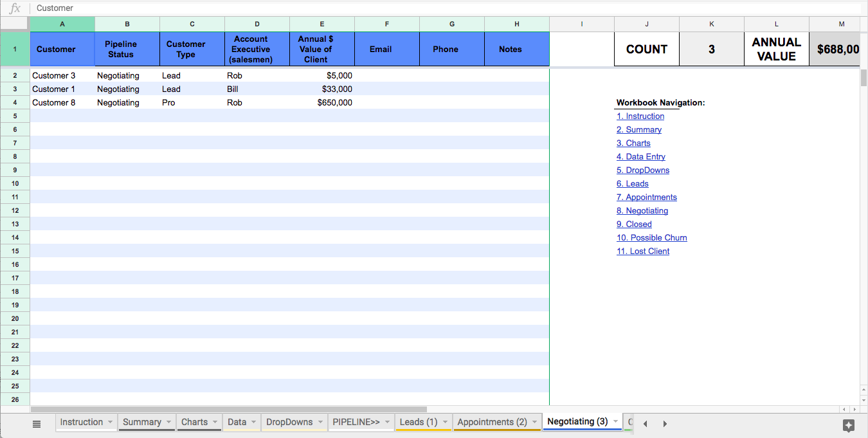The image size is (868, 438).
Task: Select the Customer header cell
Action: point(62,49)
